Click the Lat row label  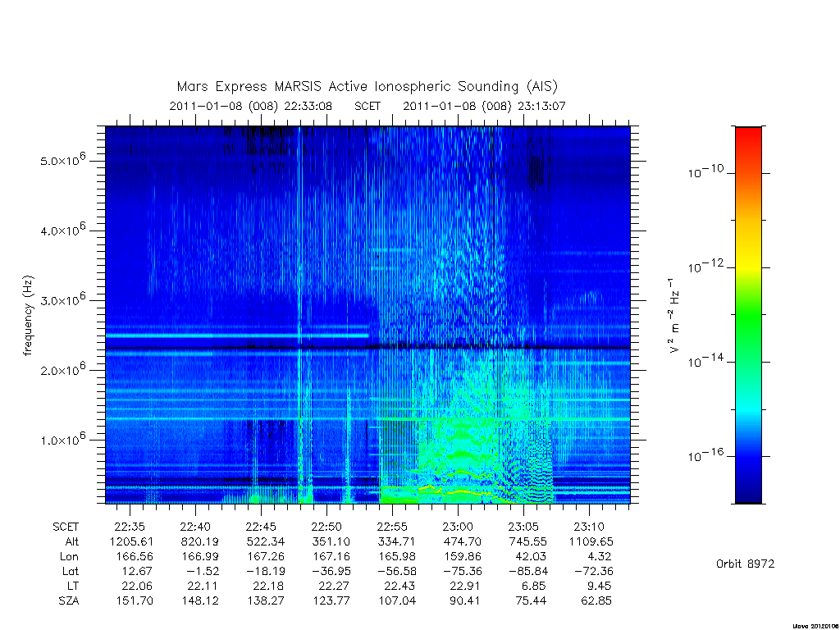pyautogui.click(x=71, y=571)
